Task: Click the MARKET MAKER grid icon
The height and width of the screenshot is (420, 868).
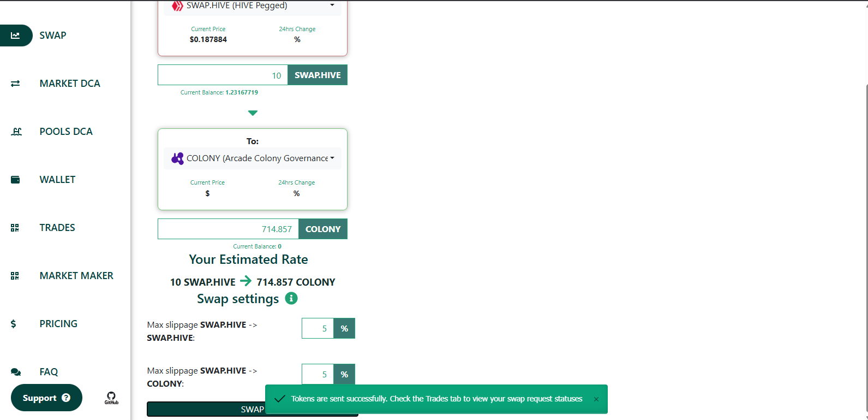Action: [x=15, y=276]
